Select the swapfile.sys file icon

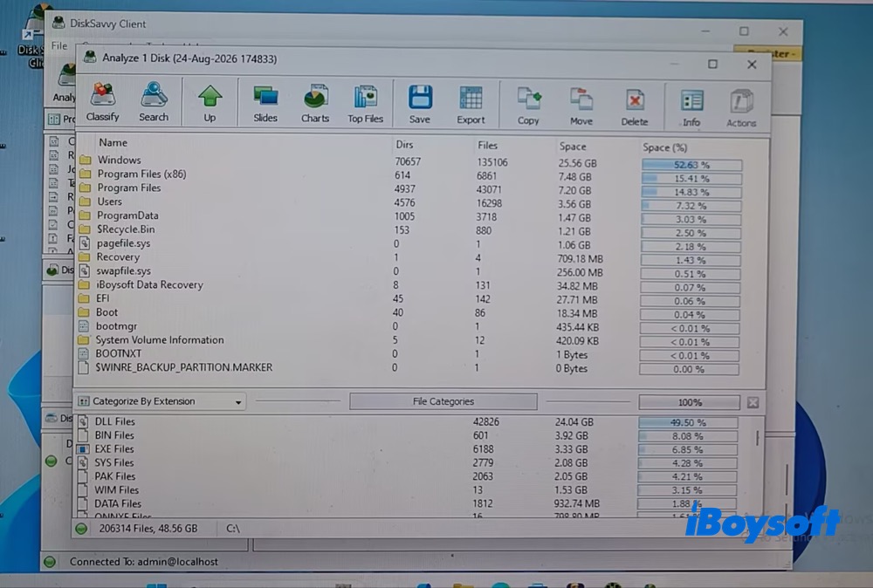84,271
